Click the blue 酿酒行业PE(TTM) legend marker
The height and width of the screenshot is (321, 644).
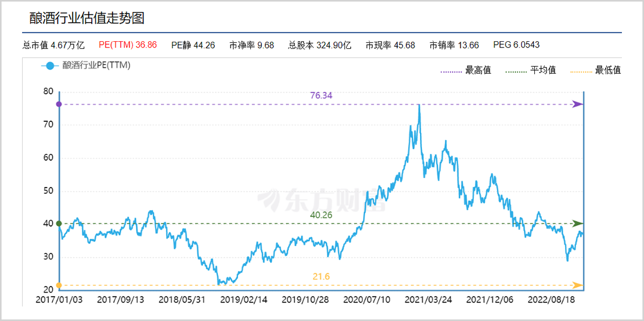pyautogui.click(x=51, y=66)
